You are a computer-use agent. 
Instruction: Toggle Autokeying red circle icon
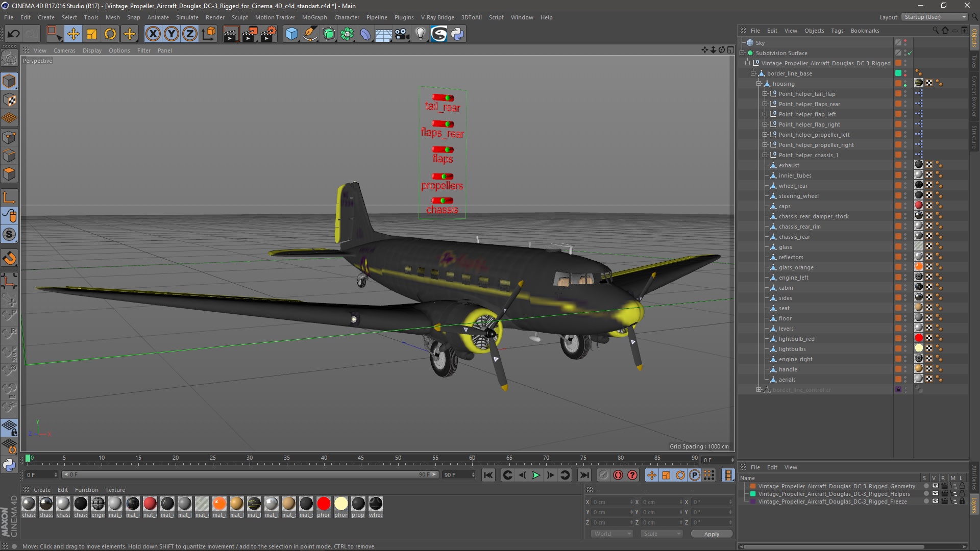pyautogui.click(x=618, y=475)
